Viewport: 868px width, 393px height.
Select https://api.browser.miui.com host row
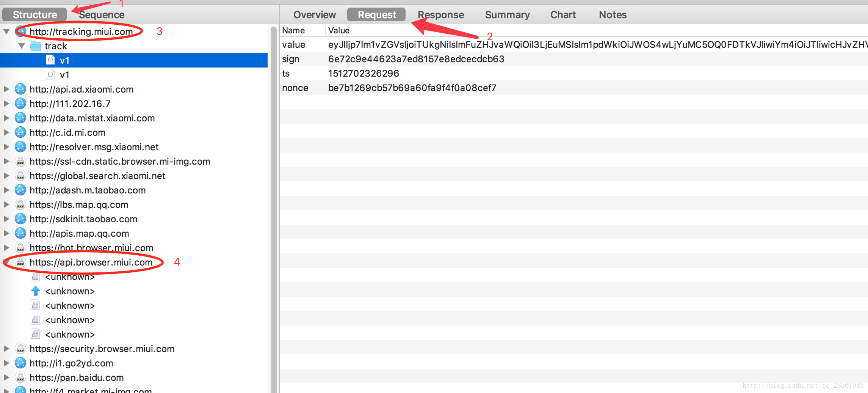tap(134, 262)
